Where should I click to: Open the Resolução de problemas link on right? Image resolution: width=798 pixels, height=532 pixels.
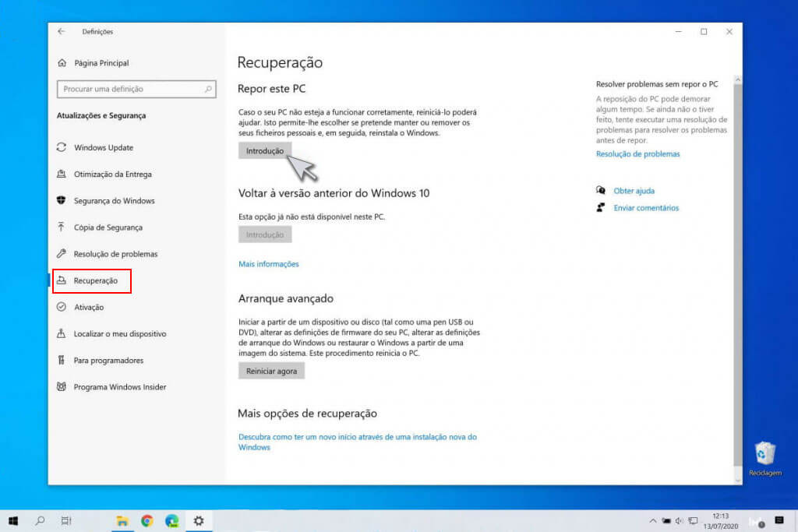coord(637,153)
